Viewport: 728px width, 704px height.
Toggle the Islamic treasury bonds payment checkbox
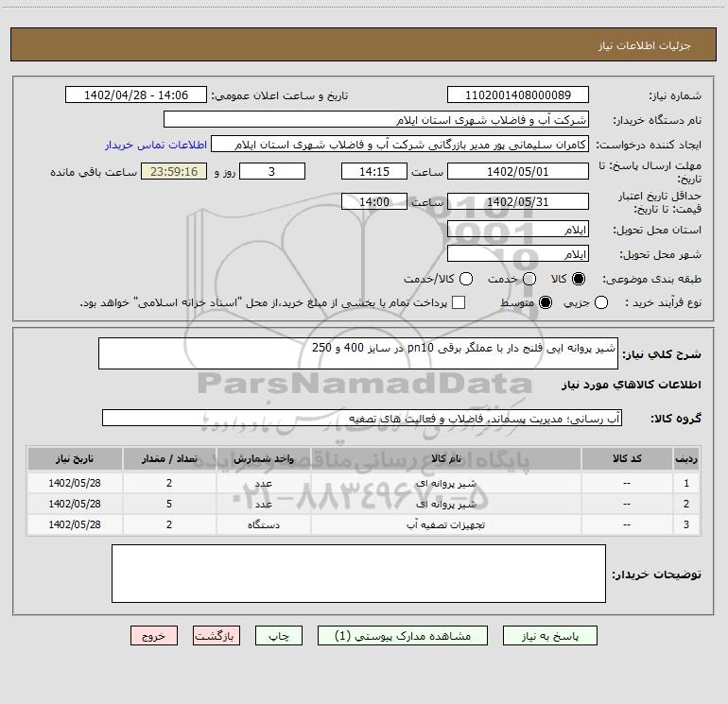459,302
